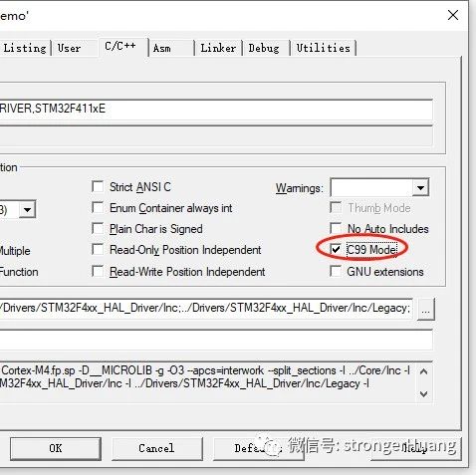Open the optimization level dropdown arrow
The image size is (476, 475).
click(27, 209)
